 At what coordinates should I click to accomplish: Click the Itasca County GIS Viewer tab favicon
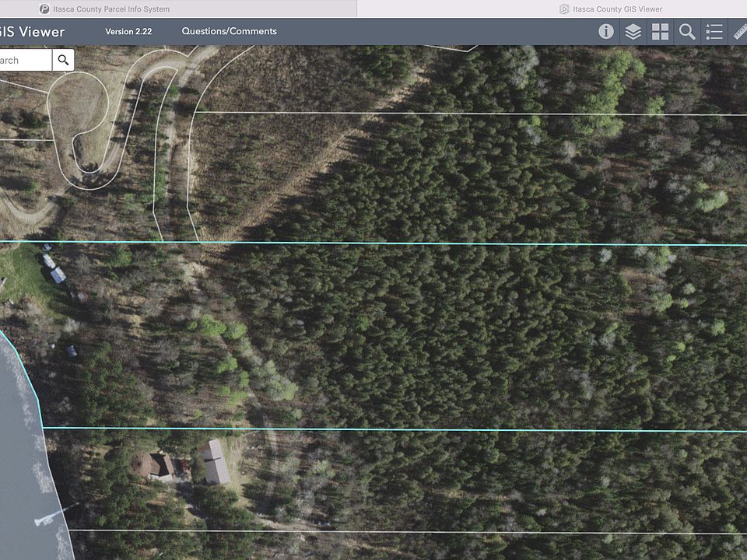[x=564, y=9]
